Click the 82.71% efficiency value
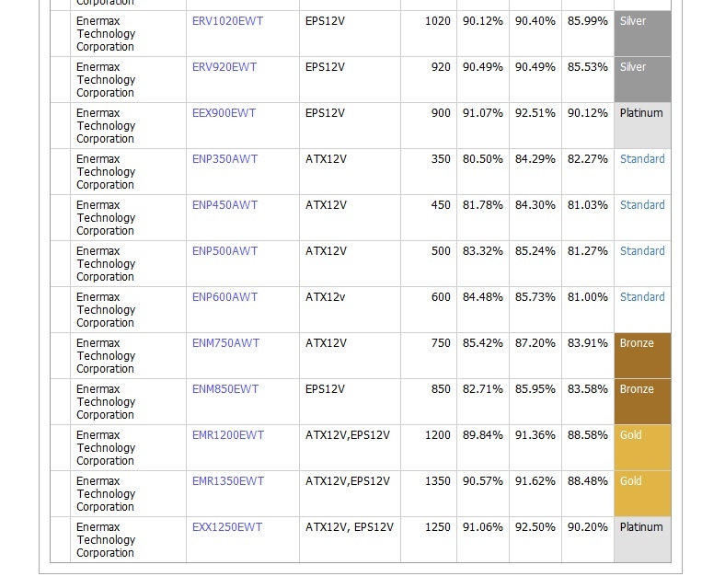Screen dimensions: 725x588 point(483,389)
